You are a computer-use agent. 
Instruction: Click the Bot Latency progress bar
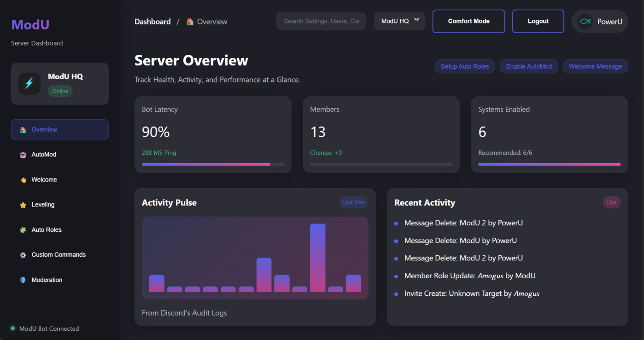click(x=213, y=164)
